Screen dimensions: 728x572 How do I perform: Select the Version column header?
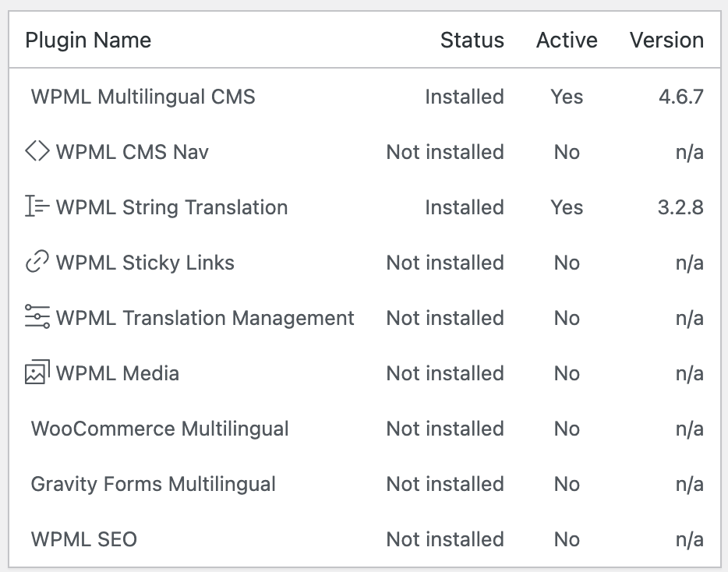[x=666, y=40]
